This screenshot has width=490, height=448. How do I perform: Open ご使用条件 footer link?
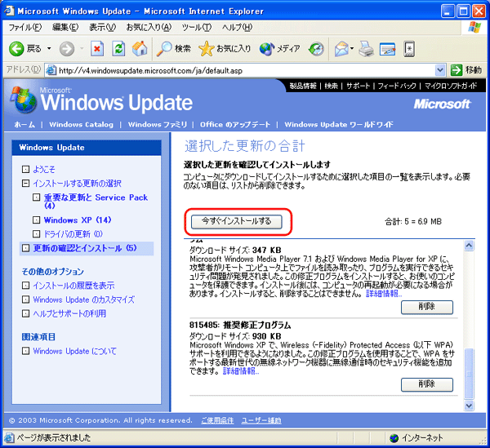click(x=217, y=420)
